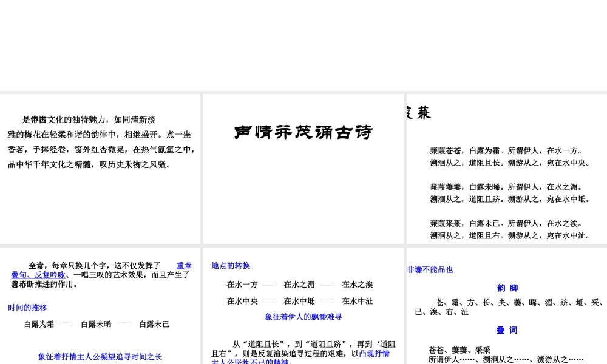Click the poem line 蒹葭萋萋，白露未晞

(506, 187)
